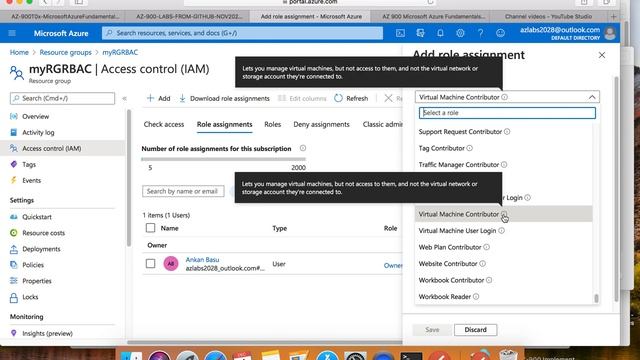Open the Azure portal hamburger menu

pyautogui.click(x=12, y=33)
